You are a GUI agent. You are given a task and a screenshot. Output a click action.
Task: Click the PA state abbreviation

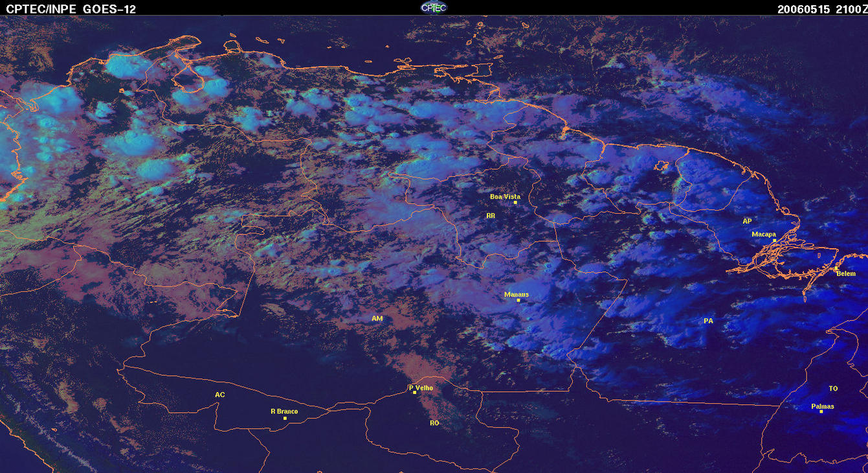[708, 321]
